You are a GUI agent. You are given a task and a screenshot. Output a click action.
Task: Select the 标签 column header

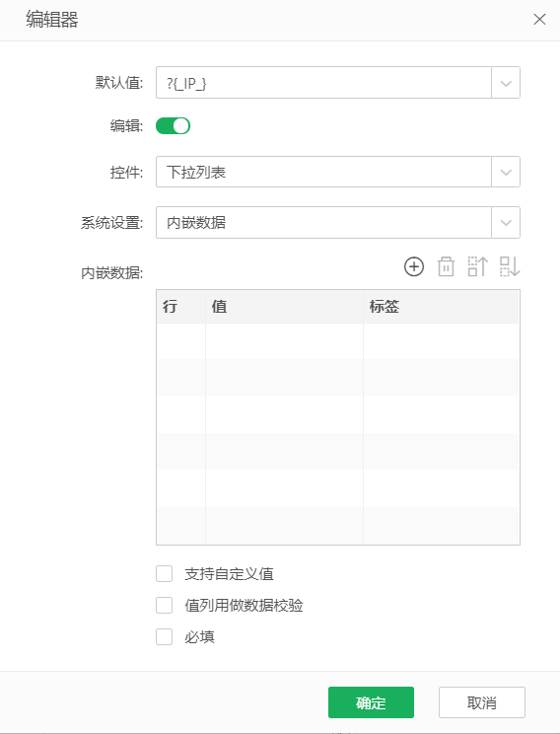pos(441,307)
